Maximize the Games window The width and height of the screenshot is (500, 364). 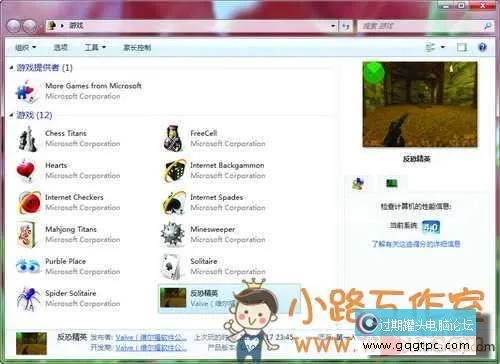[462, 5]
